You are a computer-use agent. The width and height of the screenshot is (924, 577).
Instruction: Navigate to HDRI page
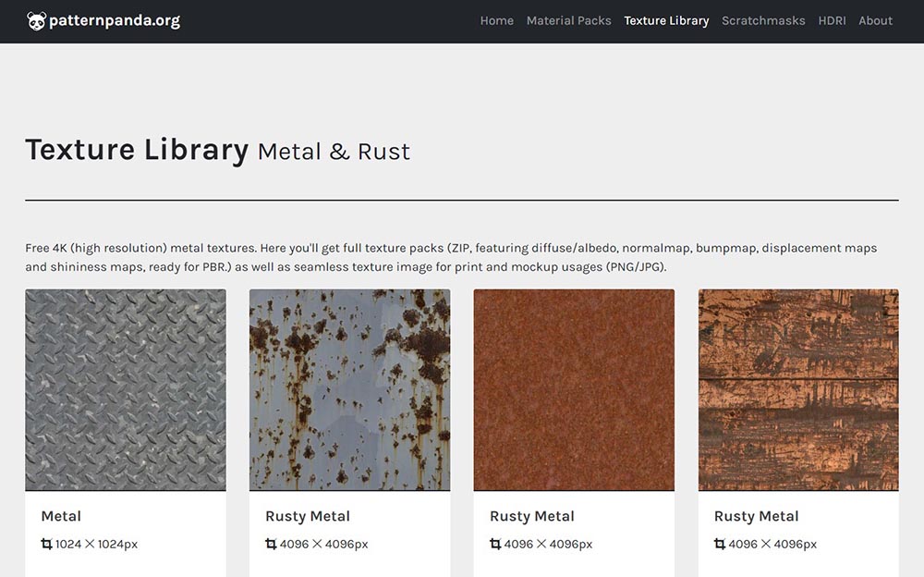pyautogui.click(x=832, y=20)
